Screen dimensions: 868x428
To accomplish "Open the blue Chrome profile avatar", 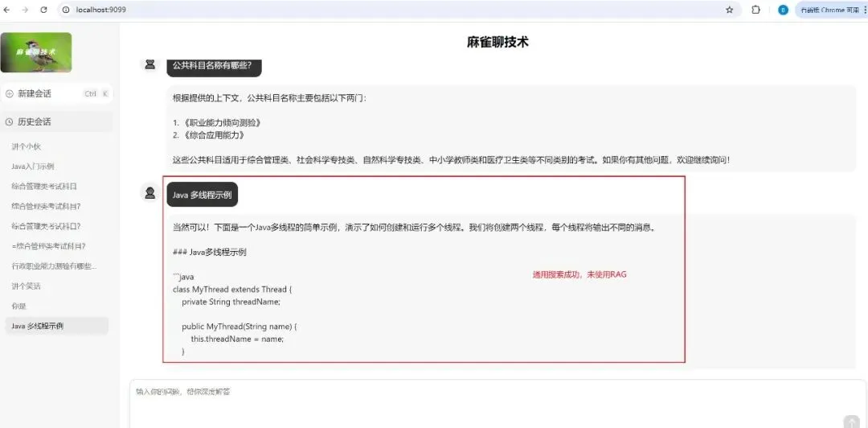I will [783, 10].
